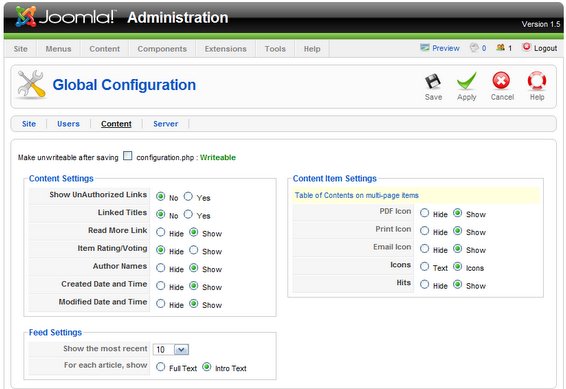
Task: Choose Full Text for each article
Action: click(x=161, y=367)
